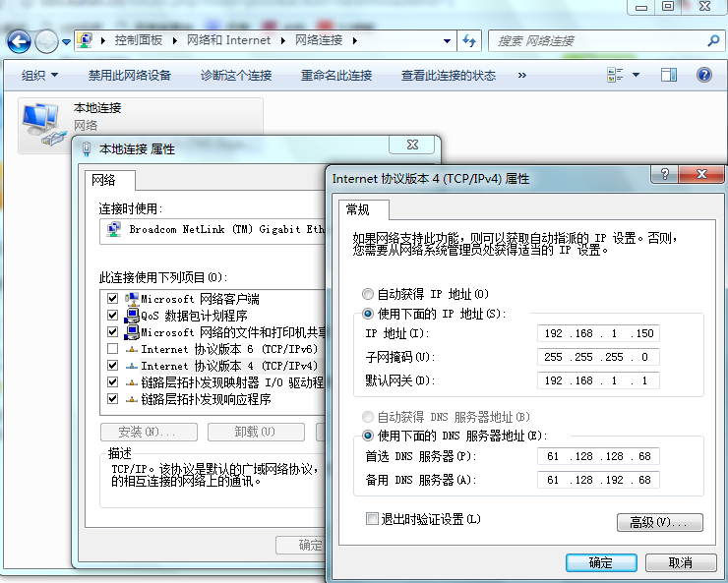
Task: Show more toolbar commands with » chevron
Action: pyautogui.click(x=522, y=75)
